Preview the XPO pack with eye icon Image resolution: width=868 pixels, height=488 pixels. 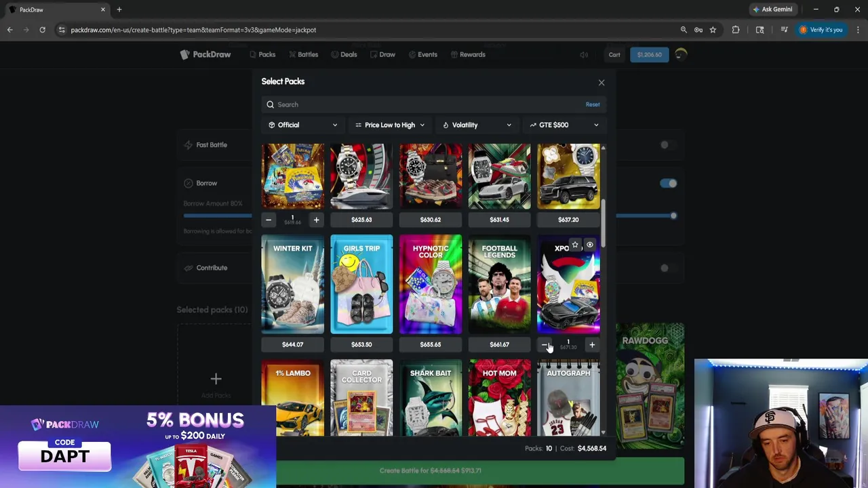[x=590, y=245]
